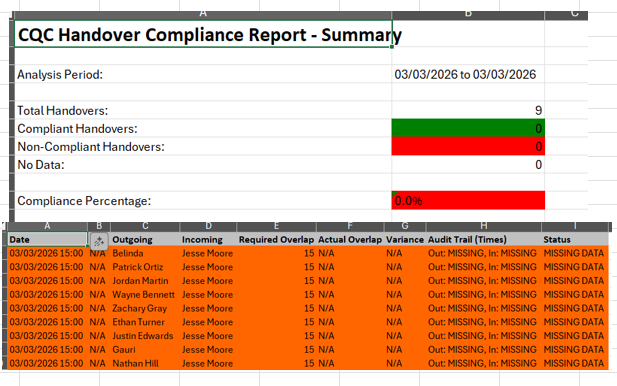Select the Actual Overlap header cell

pos(350,239)
